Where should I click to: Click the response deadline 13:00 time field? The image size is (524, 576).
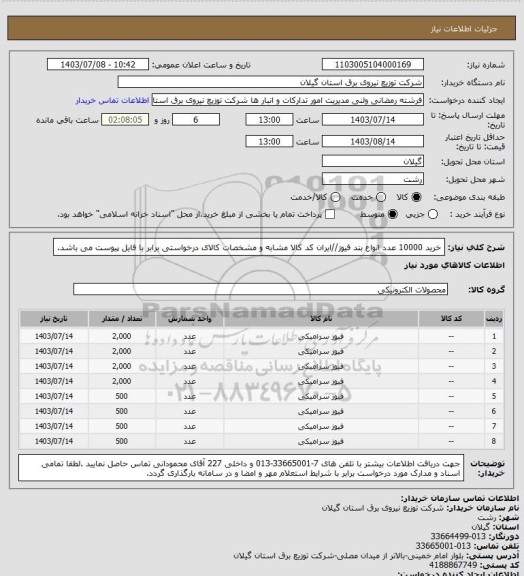[x=269, y=120]
